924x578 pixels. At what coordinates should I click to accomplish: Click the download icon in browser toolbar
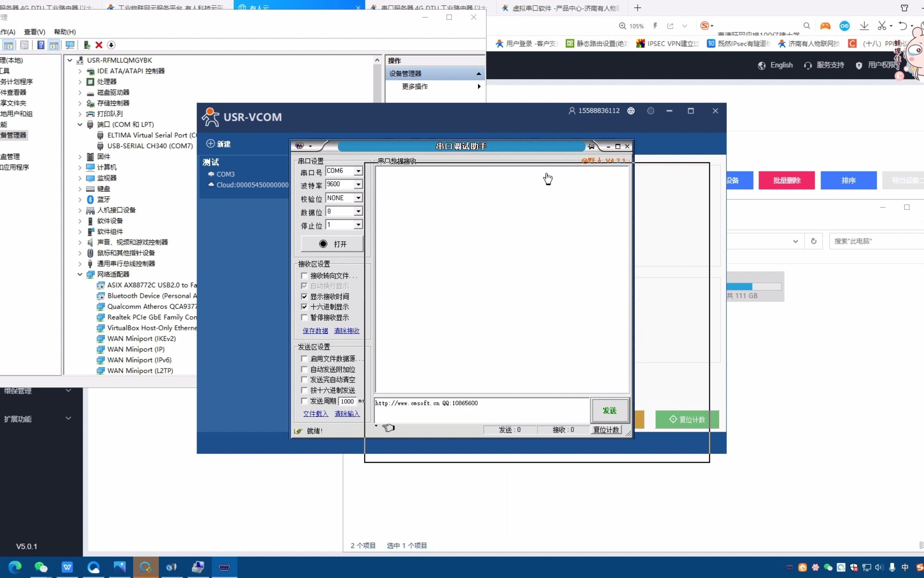864,26
